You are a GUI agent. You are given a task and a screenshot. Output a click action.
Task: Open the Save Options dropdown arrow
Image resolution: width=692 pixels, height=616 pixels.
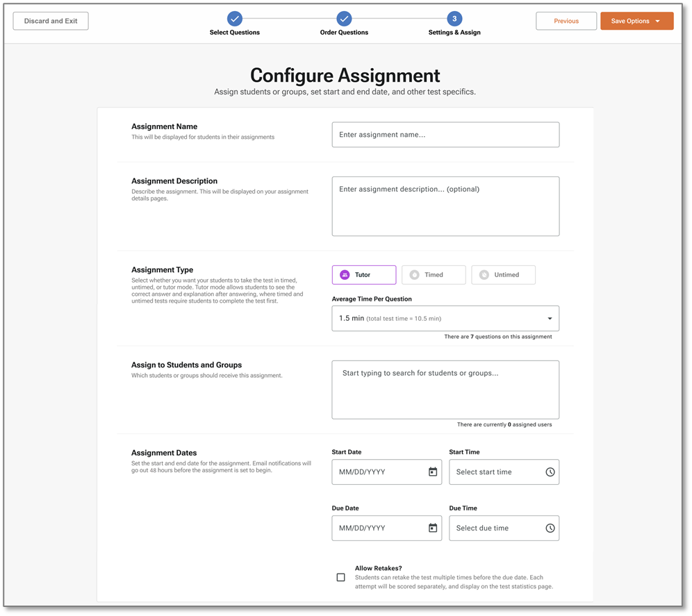click(x=657, y=22)
